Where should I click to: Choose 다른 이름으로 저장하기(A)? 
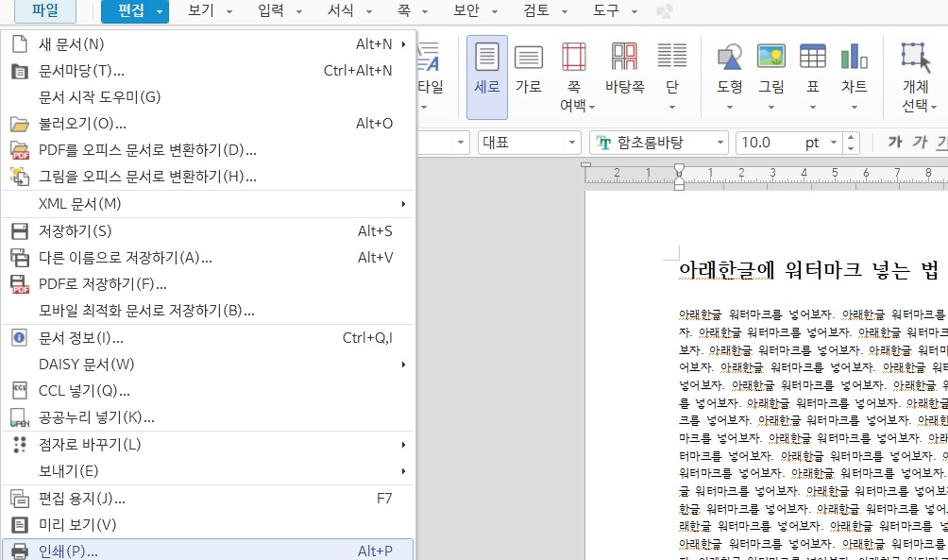208,258
